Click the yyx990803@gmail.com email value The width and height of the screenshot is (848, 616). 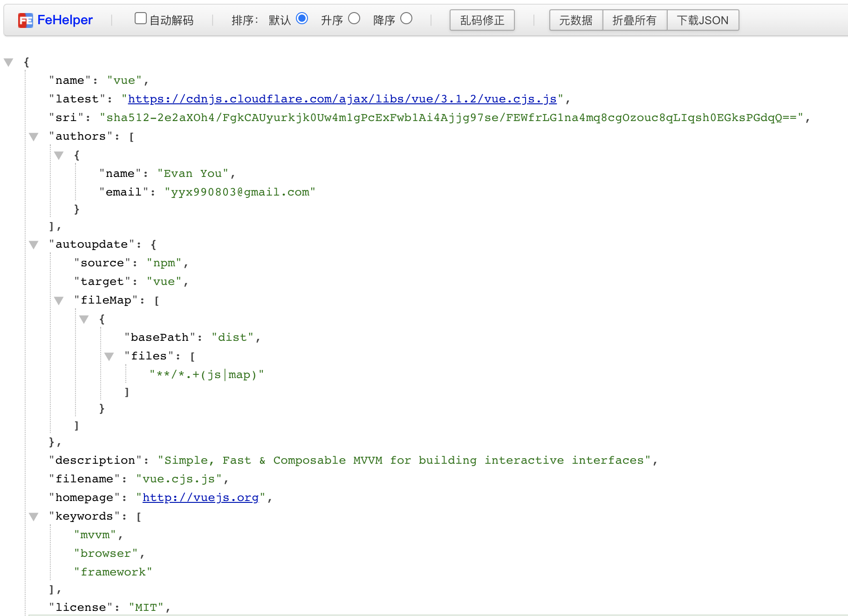click(240, 192)
